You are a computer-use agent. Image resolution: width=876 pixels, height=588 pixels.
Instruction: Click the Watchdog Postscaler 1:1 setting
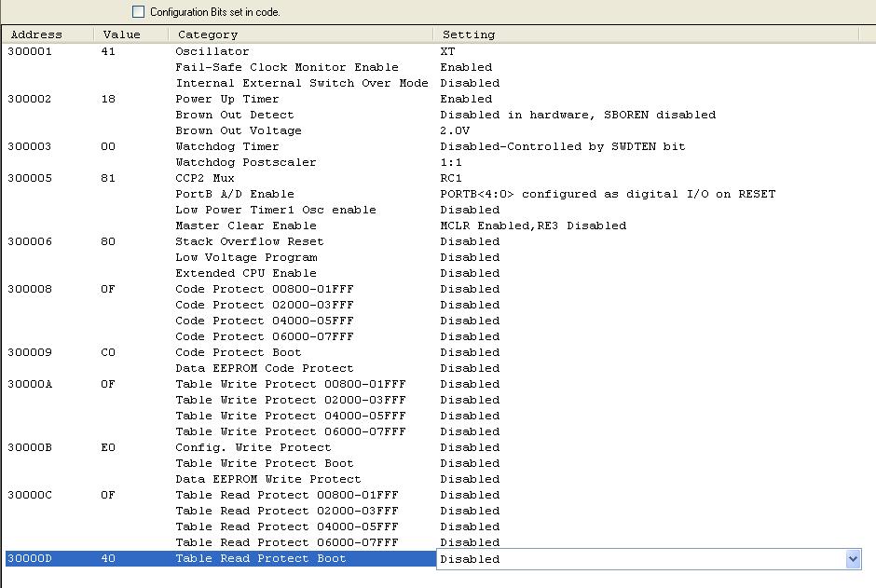pyautogui.click(x=452, y=162)
